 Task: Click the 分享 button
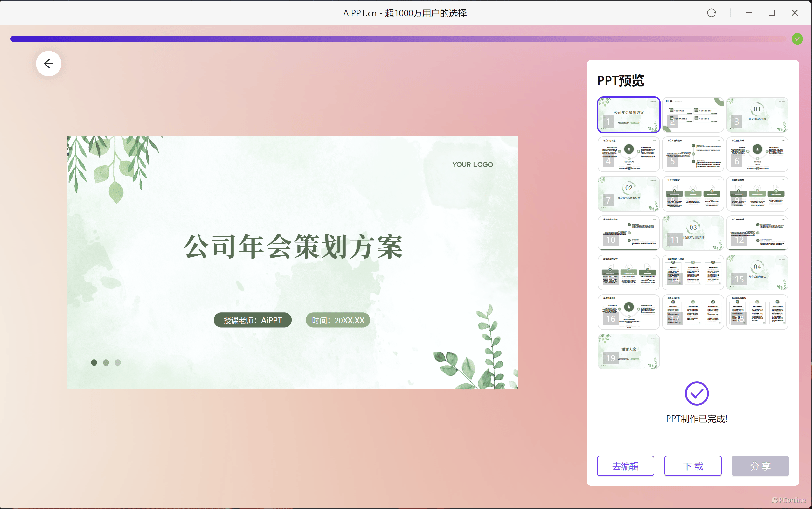[760, 465]
